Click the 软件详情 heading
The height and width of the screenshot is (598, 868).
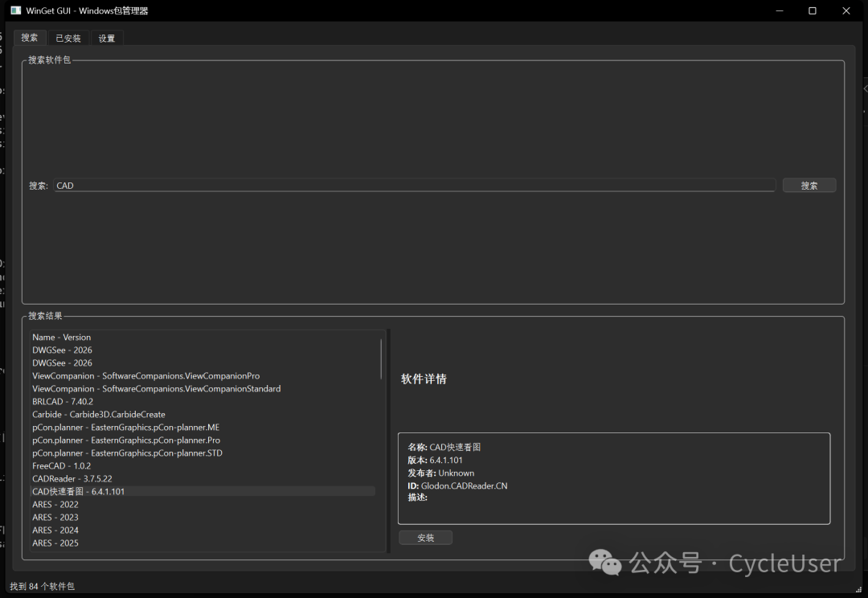point(424,379)
